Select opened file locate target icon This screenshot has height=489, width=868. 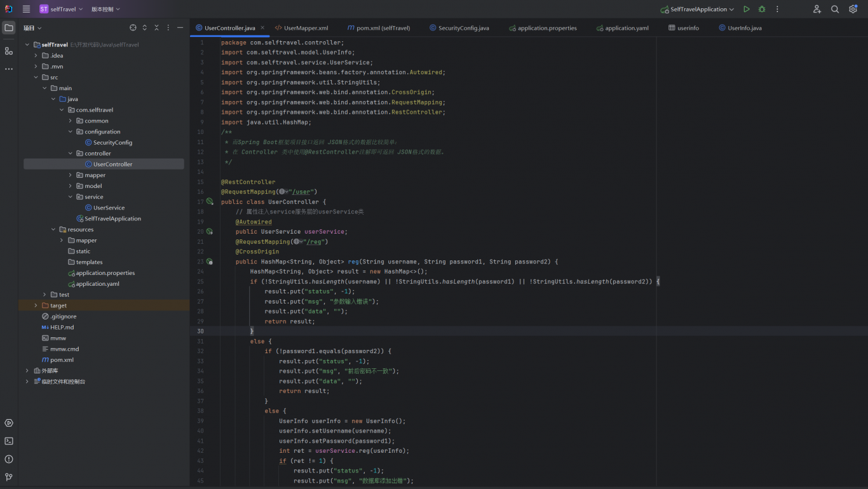(133, 28)
